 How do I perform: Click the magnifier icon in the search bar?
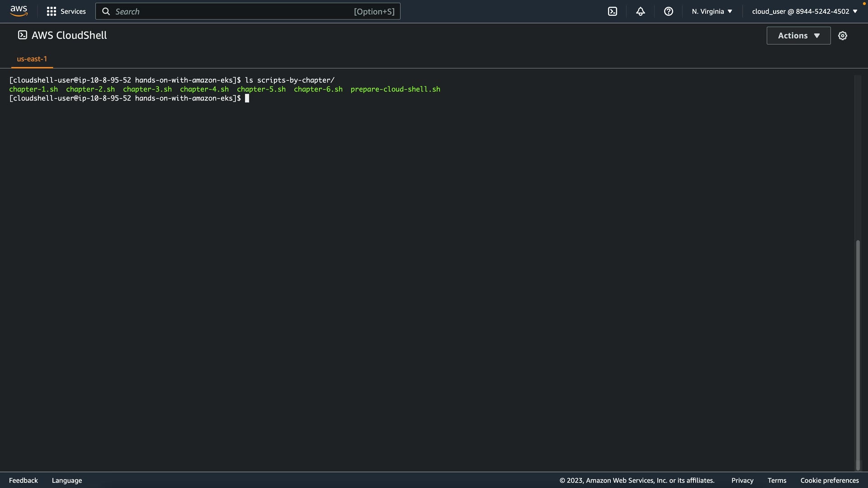[106, 11]
